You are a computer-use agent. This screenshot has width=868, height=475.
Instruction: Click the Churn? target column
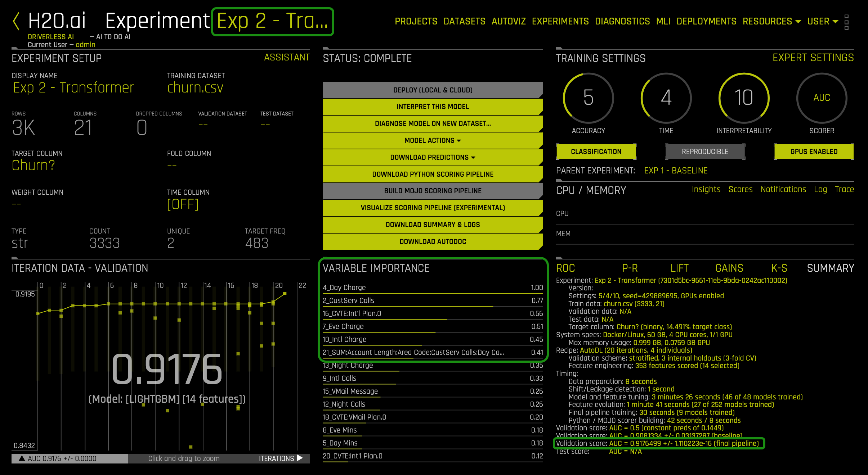point(33,165)
